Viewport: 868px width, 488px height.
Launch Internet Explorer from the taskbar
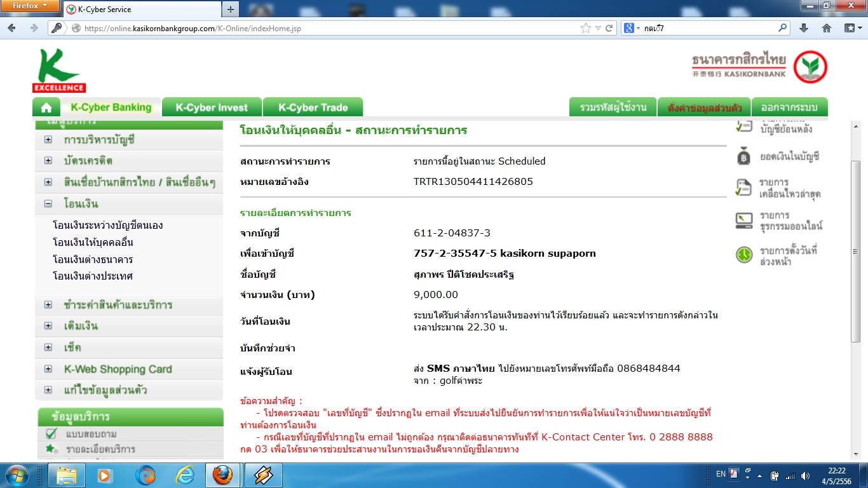pyautogui.click(x=185, y=475)
